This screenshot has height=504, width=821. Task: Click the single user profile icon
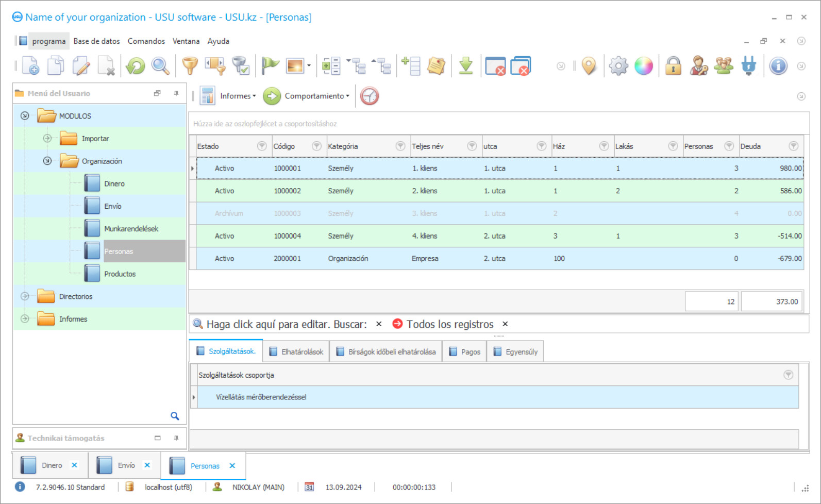pos(698,66)
